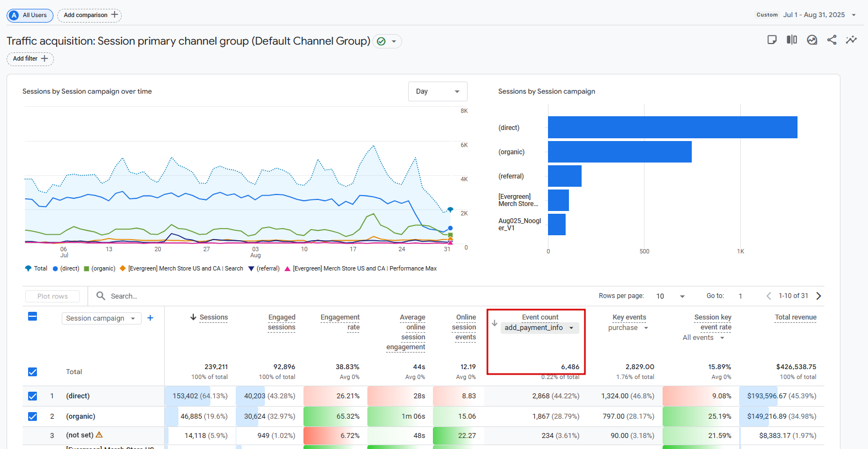Click the trend line annotations icon

851,40
